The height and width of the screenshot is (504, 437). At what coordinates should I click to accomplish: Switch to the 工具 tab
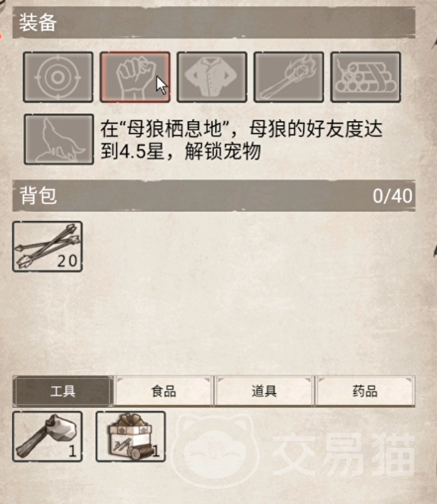point(63,391)
